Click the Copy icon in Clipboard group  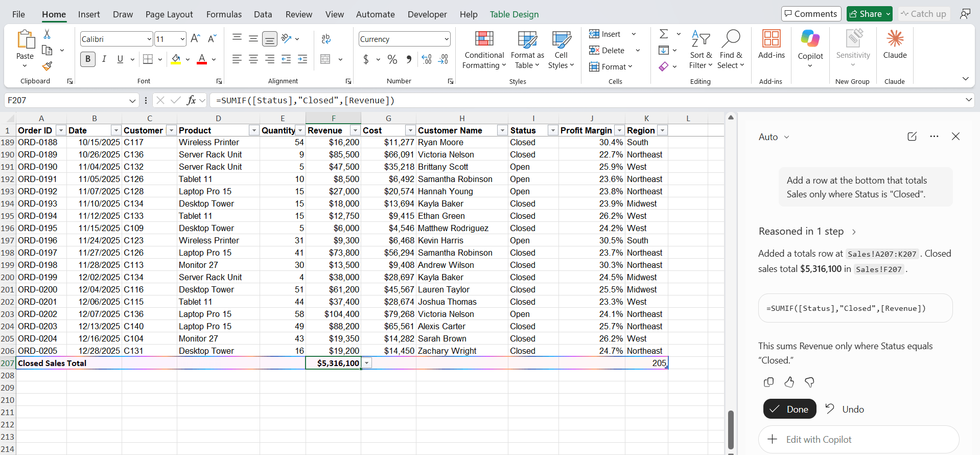coord(47,50)
